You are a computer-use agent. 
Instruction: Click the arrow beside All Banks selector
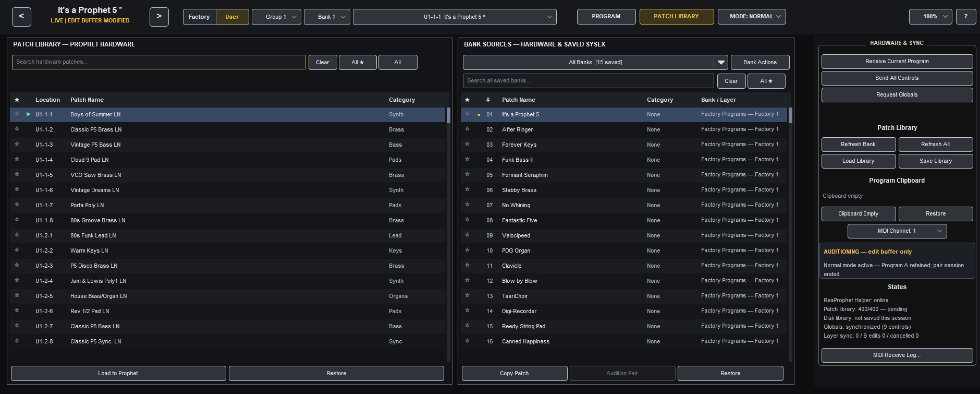click(x=721, y=62)
